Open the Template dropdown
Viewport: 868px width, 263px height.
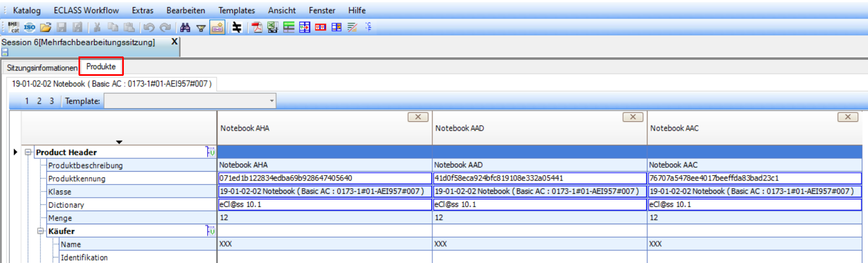pos(271,101)
